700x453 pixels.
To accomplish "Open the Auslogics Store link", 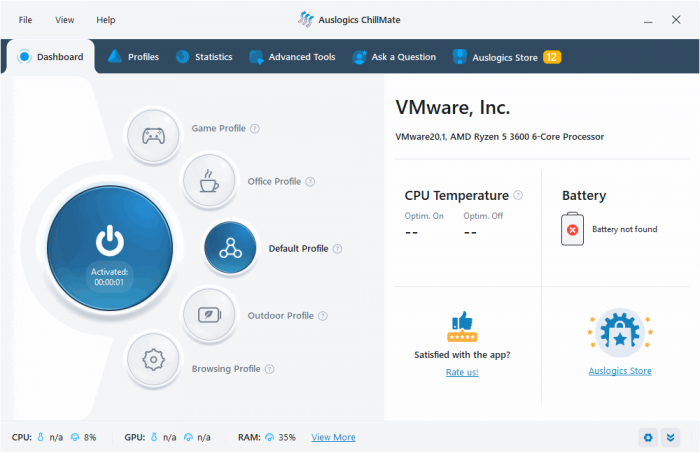I will [620, 371].
